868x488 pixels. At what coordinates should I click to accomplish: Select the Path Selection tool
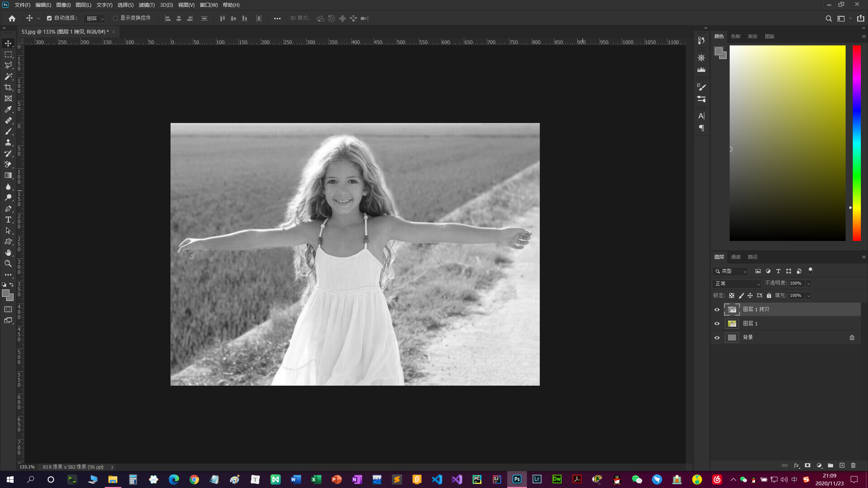[8, 230]
